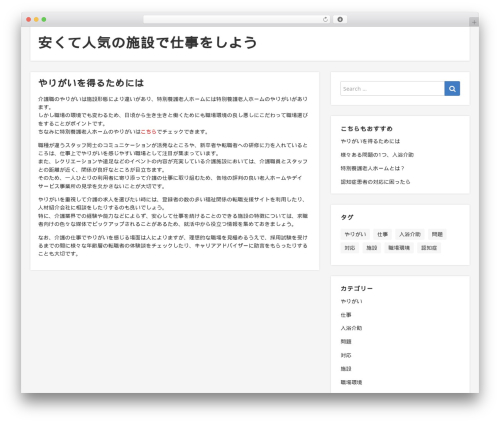Open recommended post やりがいを得るためには in the sidebar
Screen dimensions: 500x423
pos(370,141)
